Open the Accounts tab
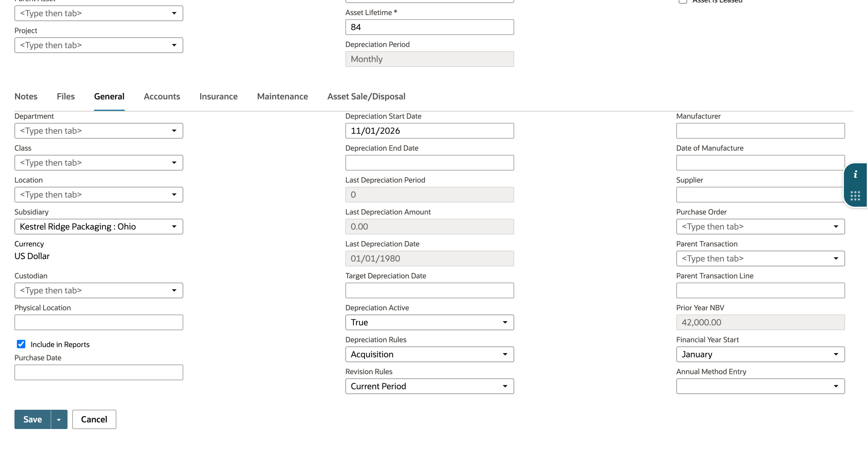The width and height of the screenshot is (868, 470). [x=162, y=96]
